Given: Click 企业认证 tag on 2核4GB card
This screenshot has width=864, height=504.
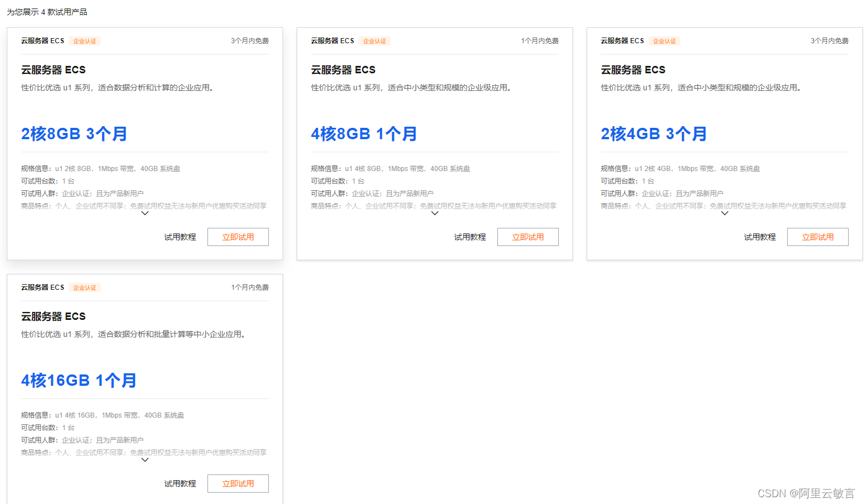Looking at the screenshot, I should tap(664, 41).
